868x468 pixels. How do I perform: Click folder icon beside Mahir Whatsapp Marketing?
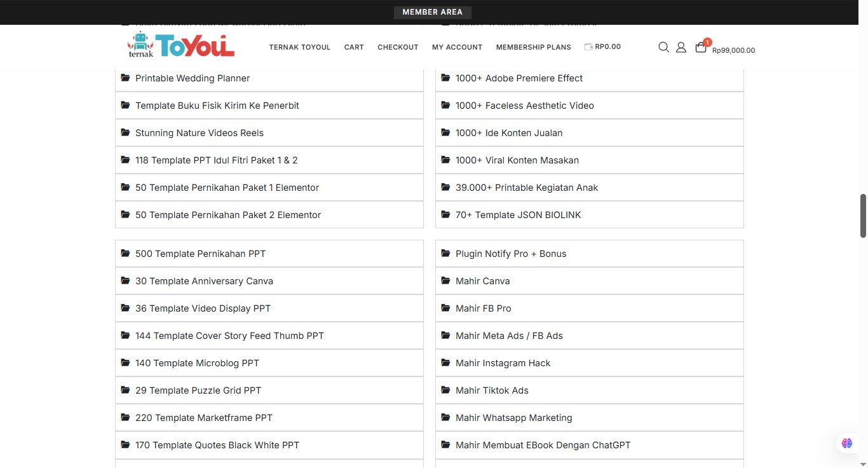point(445,418)
